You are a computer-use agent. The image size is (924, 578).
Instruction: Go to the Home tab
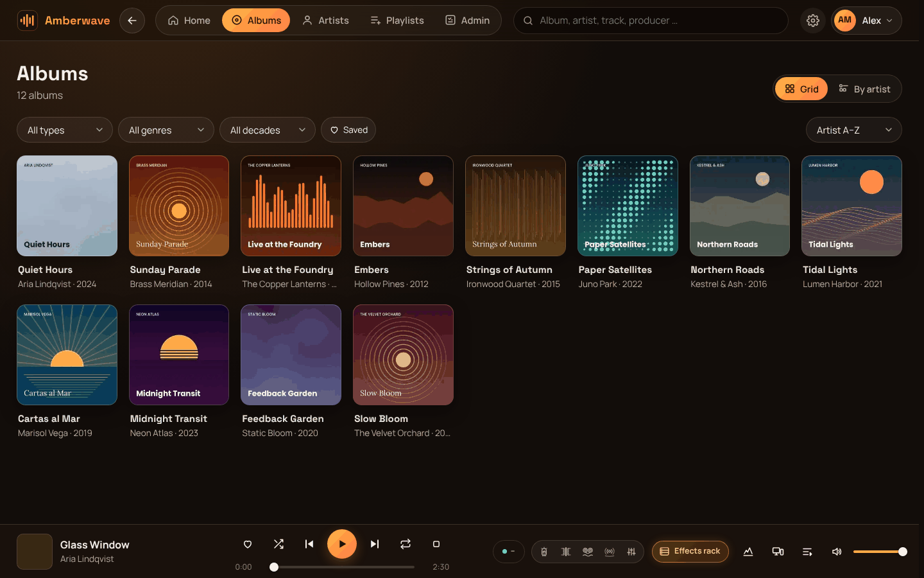coord(189,21)
